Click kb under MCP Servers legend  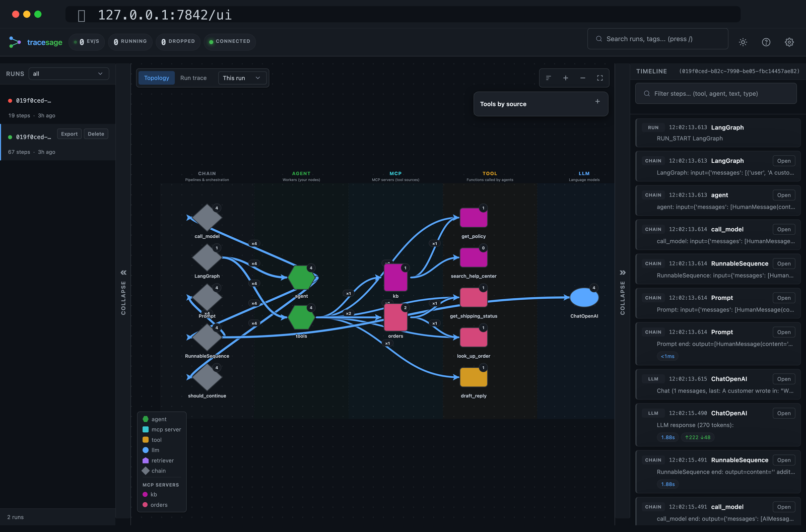point(150,495)
